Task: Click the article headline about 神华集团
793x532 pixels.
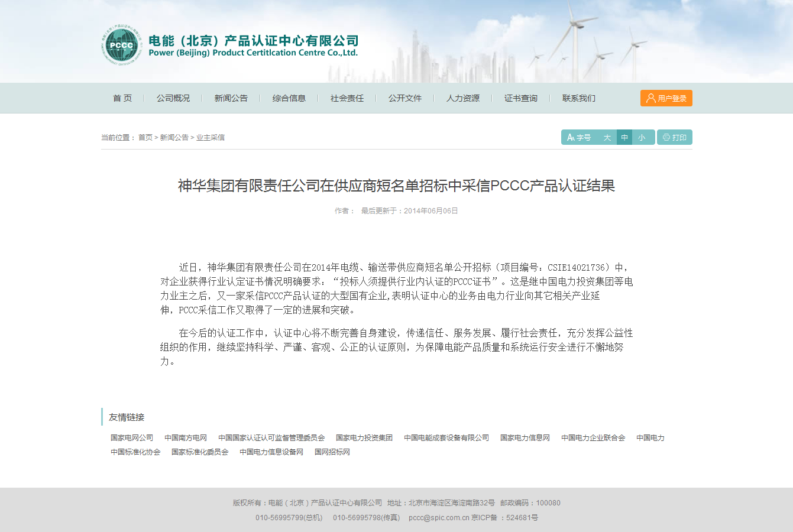Action: (x=396, y=186)
